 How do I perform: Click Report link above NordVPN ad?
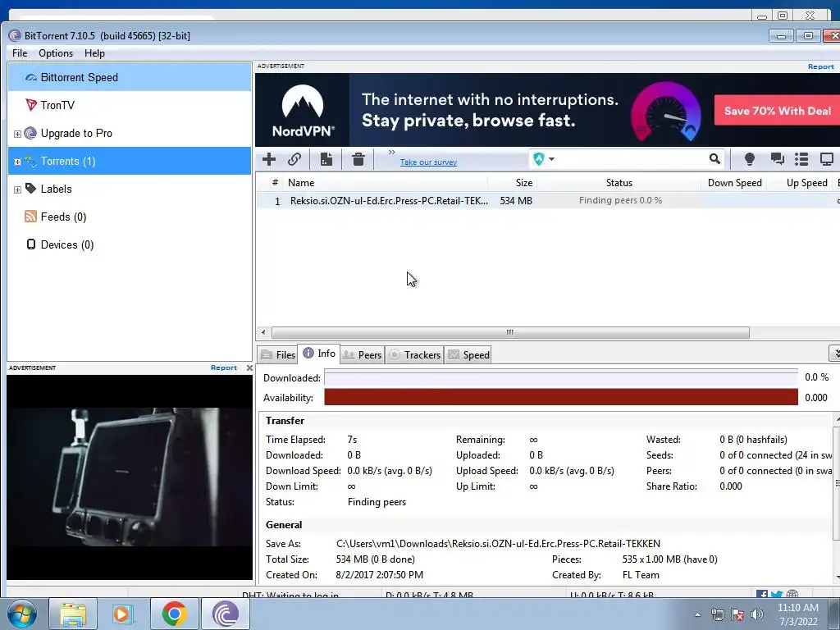[820, 66]
